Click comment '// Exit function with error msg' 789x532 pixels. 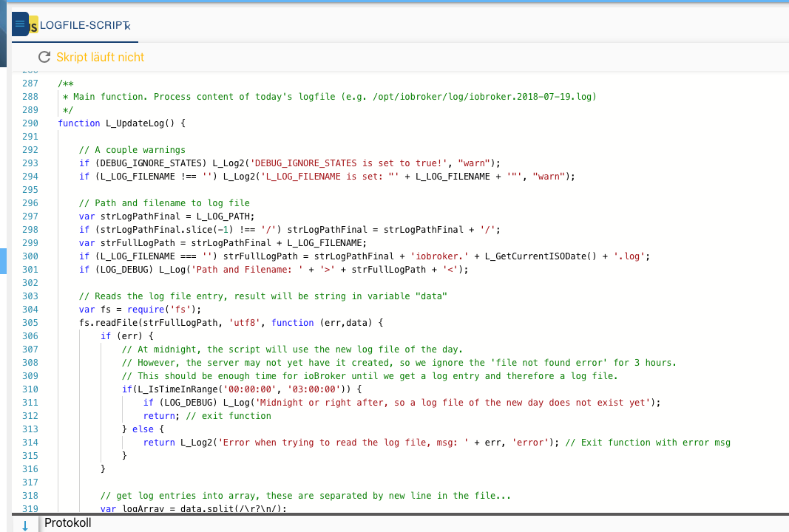[x=648, y=443]
